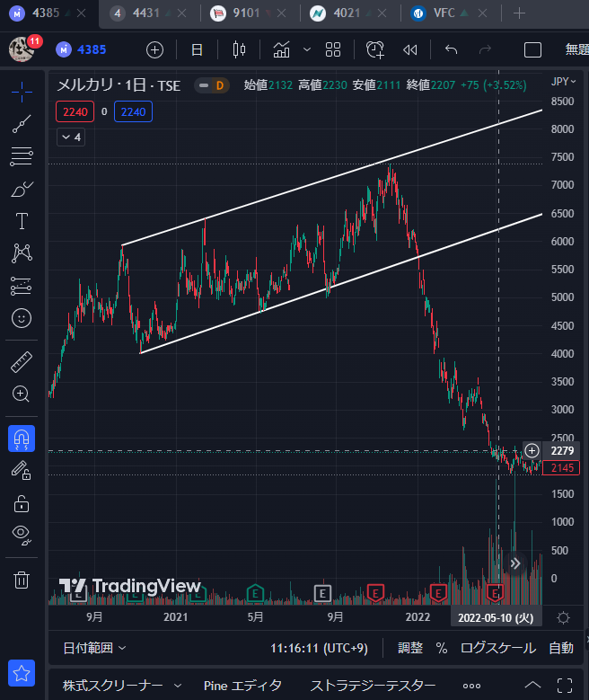Viewport: 589px width, 700px height.
Task: Click the add symbol plus button
Action: pyautogui.click(x=154, y=49)
